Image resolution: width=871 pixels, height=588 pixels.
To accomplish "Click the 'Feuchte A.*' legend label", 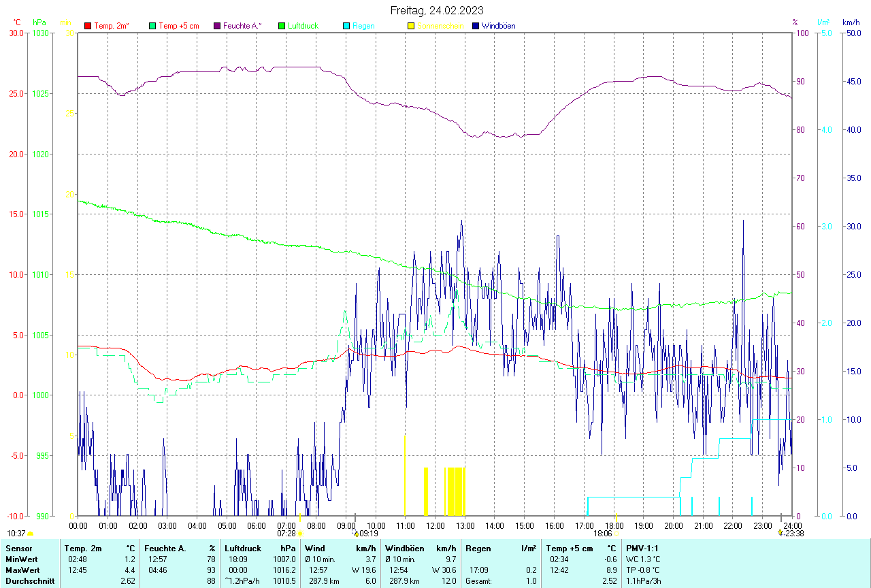I will [x=242, y=26].
